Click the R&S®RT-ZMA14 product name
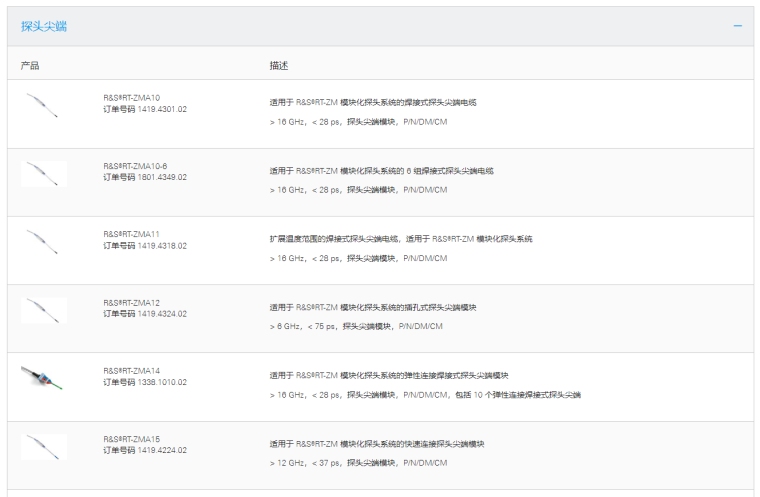The width and height of the screenshot is (760, 497). 131,371
